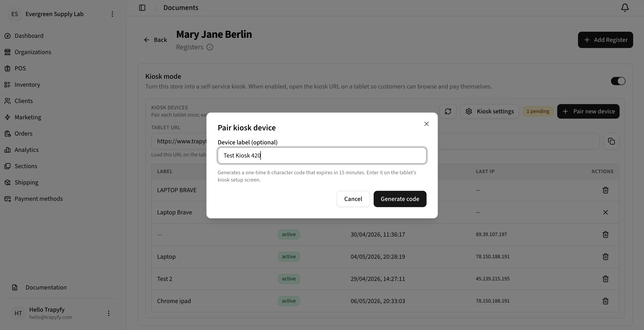Open Sections page
Viewport: 644px width, 330px height.
tap(26, 166)
